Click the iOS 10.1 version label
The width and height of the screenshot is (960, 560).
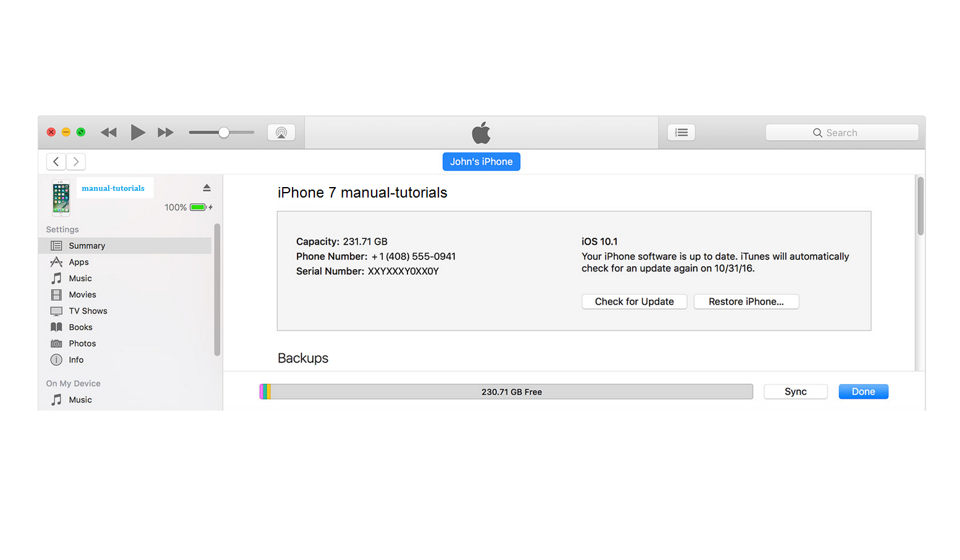pos(599,241)
